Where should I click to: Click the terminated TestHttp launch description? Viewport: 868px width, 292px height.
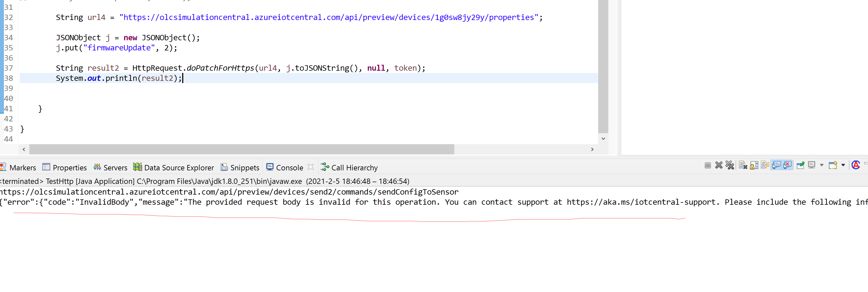(204, 181)
